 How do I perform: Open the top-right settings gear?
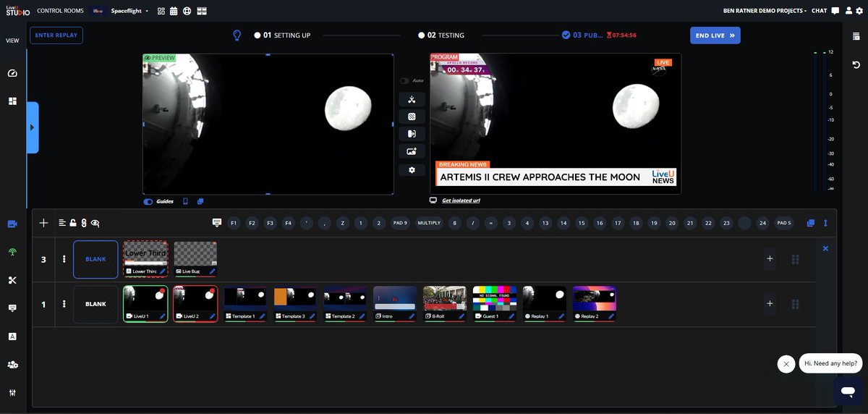(x=859, y=11)
